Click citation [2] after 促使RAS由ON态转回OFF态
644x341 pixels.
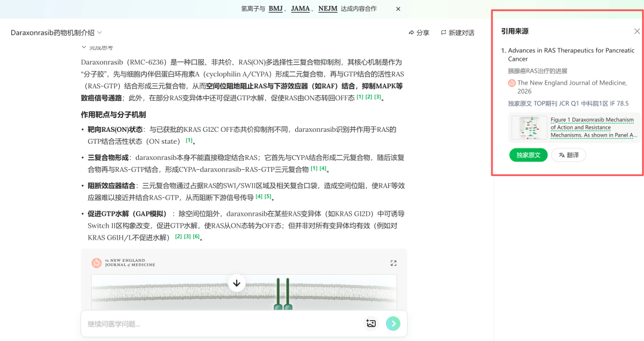click(x=369, y=97)
